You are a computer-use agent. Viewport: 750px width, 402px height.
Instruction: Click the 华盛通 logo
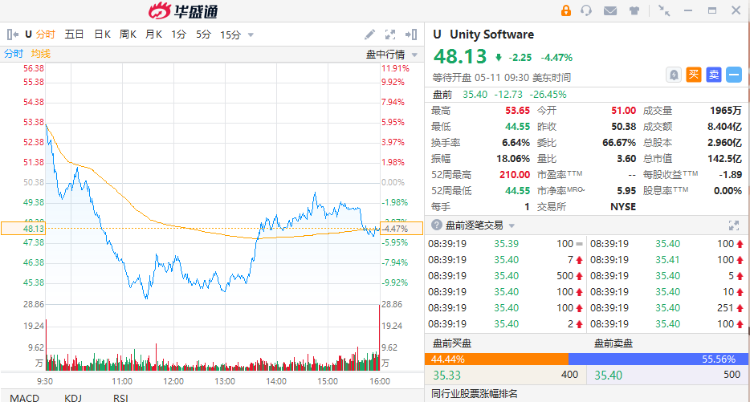point(183,11)
